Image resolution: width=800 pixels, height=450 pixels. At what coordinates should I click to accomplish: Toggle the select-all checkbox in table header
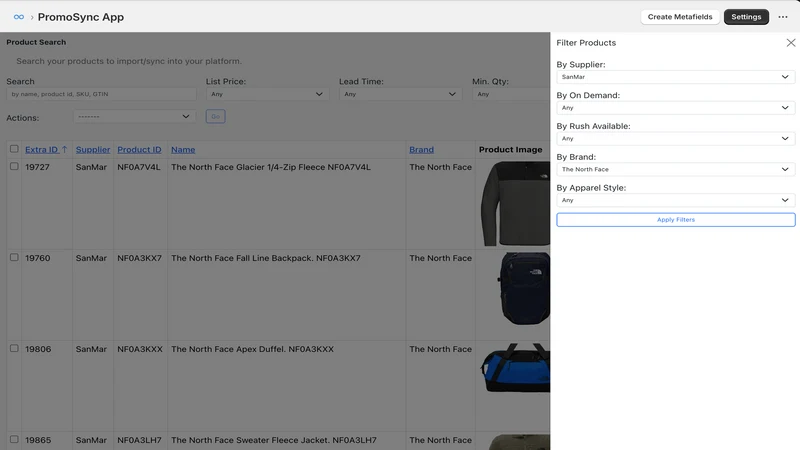point(14,149)
